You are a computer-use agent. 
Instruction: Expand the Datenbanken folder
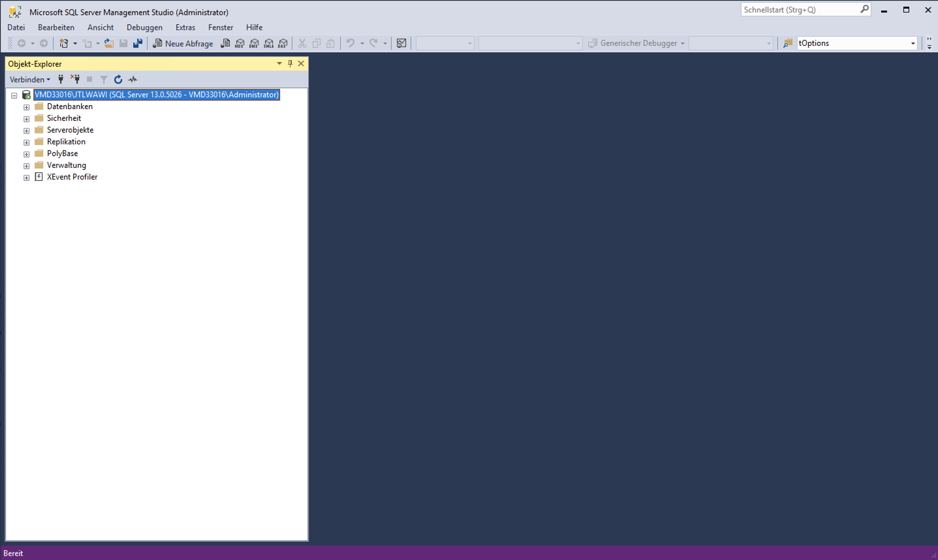pos(26,107)
